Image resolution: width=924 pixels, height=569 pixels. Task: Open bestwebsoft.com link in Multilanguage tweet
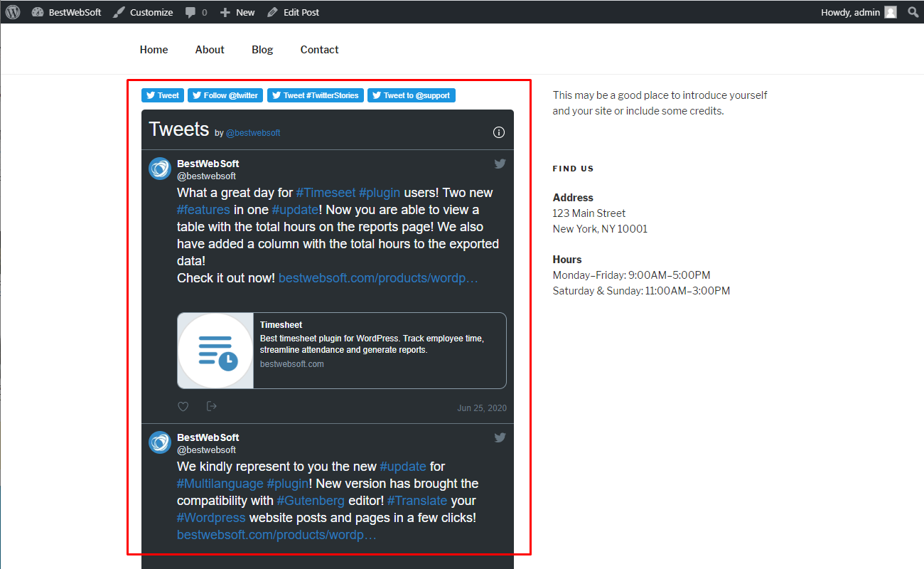click(x=276, y=535)
